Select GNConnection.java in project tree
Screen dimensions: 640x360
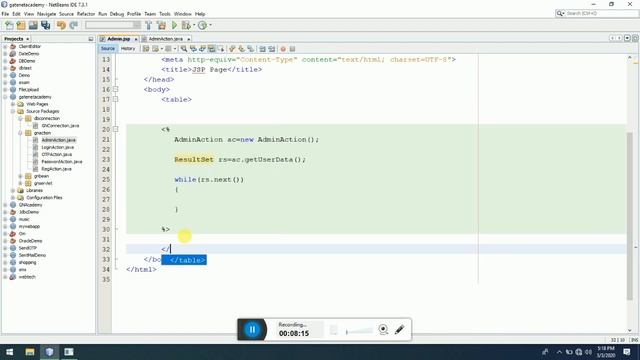click(x=60, y=126)
